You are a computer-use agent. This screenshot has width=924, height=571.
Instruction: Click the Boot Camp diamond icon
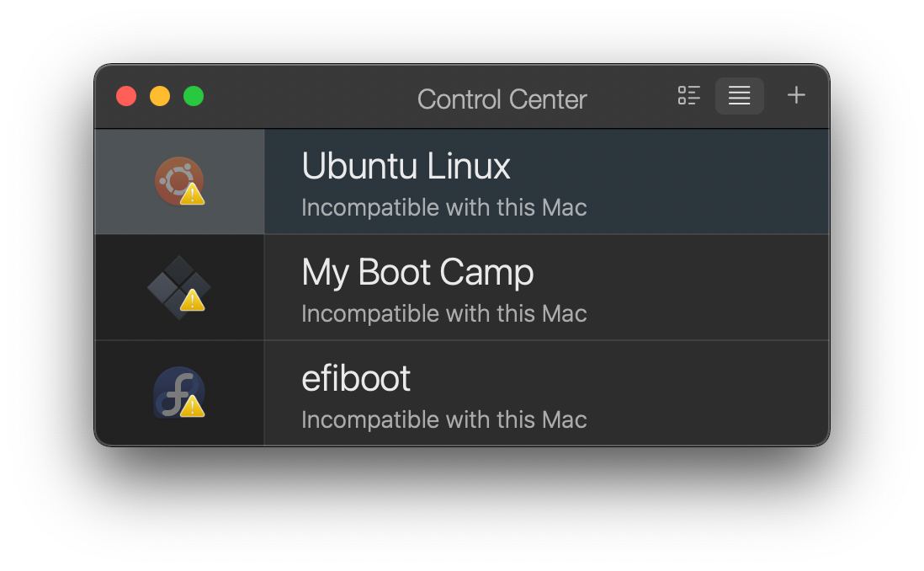coord(179,287)
